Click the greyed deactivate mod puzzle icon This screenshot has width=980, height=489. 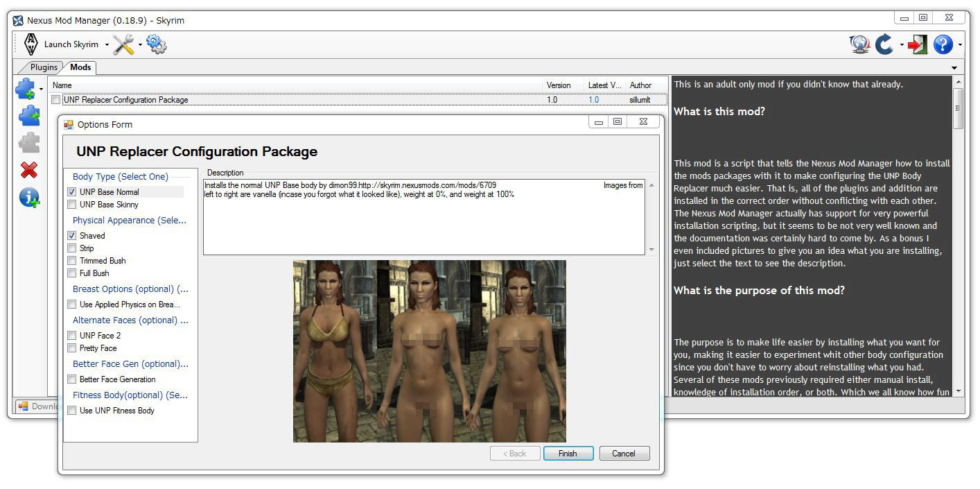[x=28, y=143]
